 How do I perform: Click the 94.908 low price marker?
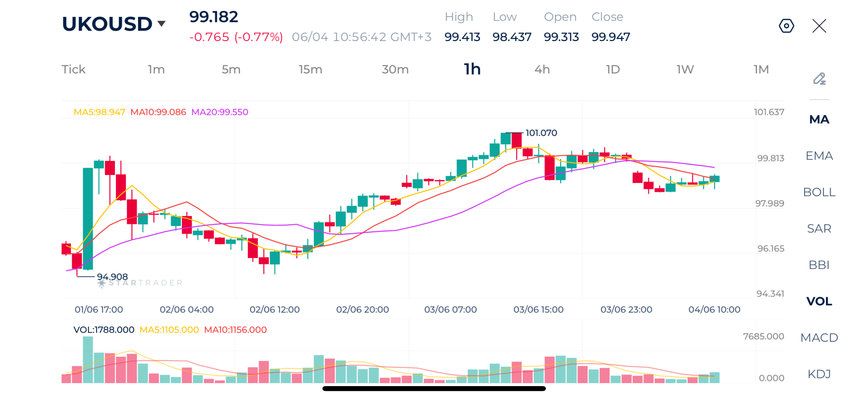point(112,277)
